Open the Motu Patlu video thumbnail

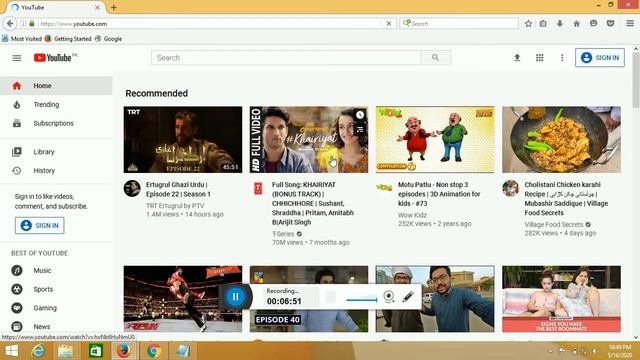(x=435, y=140)
